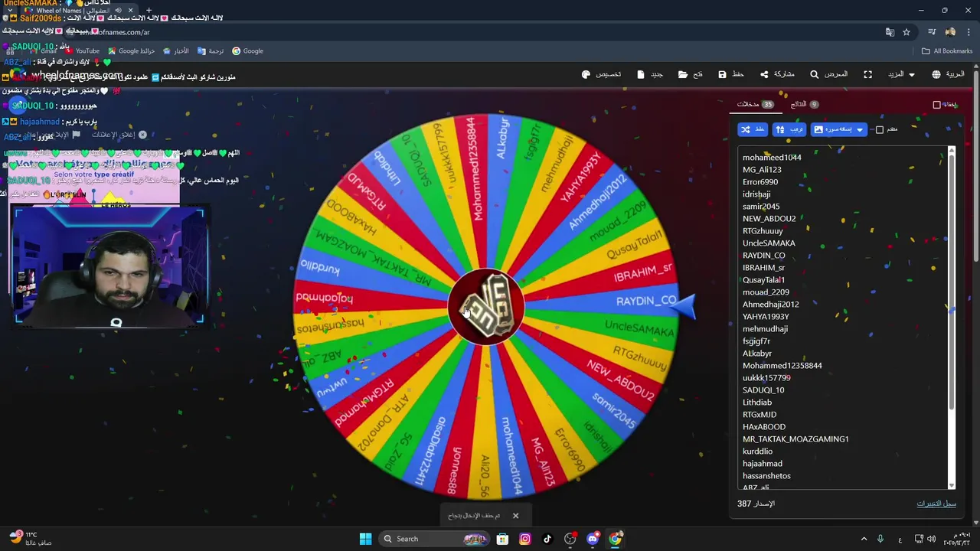Click entry mohameed1044 in the entries list
The width and height of the screenshot is (980, 551).
(x=772, y=158)
